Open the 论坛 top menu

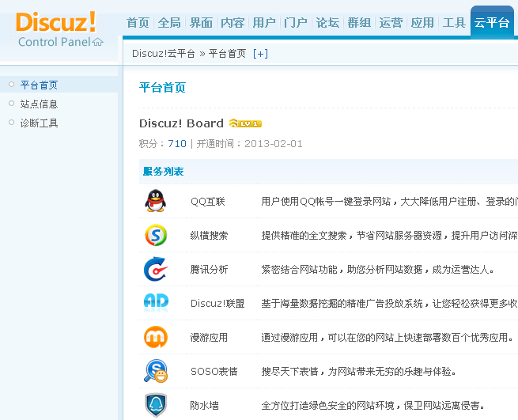[x=327, y=23]
